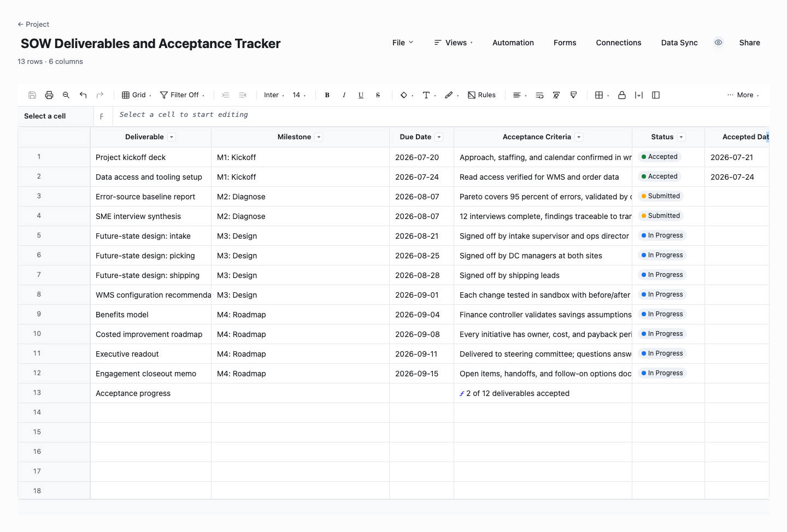Select the Executive readout cell
The image size is (787, 532).
151,354
